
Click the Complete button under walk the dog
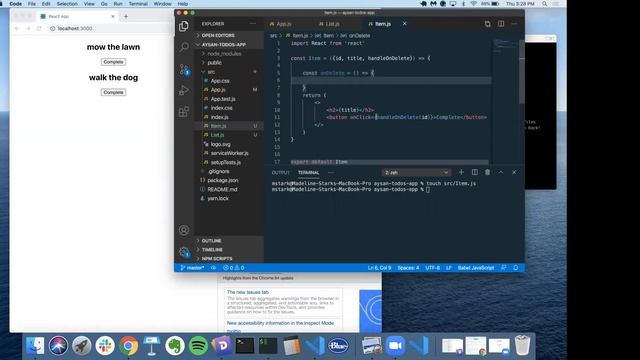[113, 92]
